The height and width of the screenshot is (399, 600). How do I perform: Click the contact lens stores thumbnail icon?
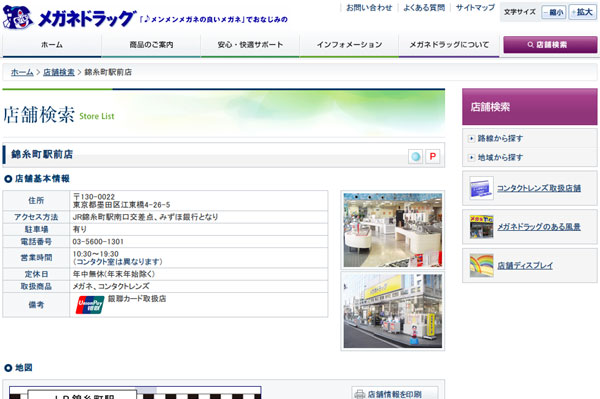click(481, 188)
